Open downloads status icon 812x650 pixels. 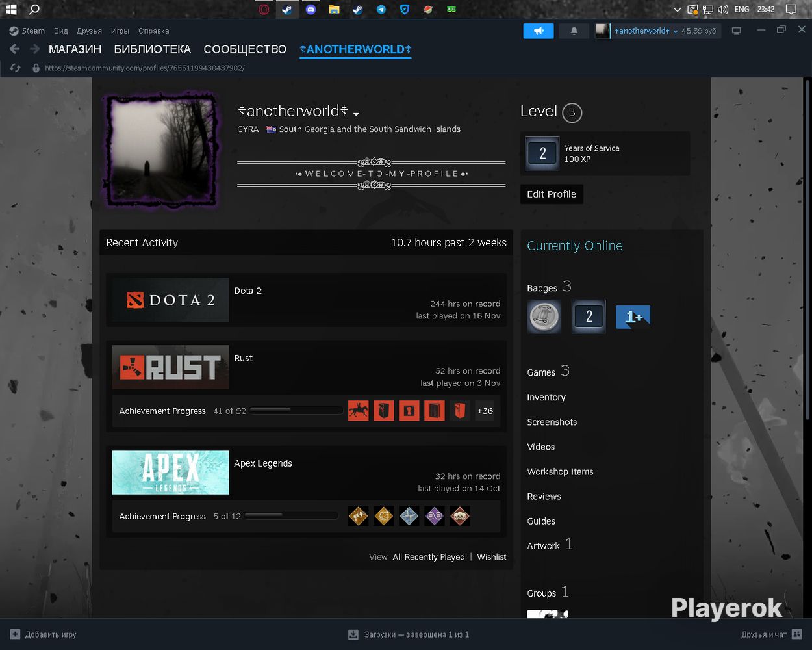coord(353,634)
